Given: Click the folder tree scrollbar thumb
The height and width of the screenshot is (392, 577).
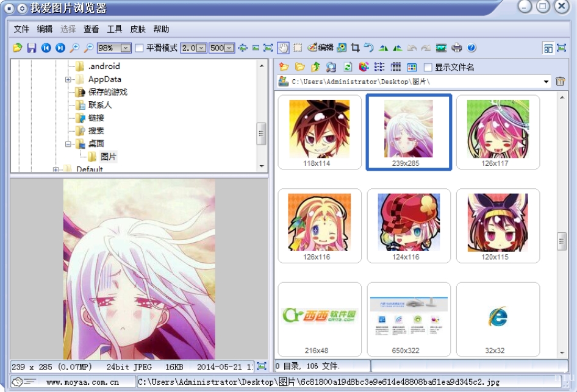Looking at the screenshot, I should [261, 134].
